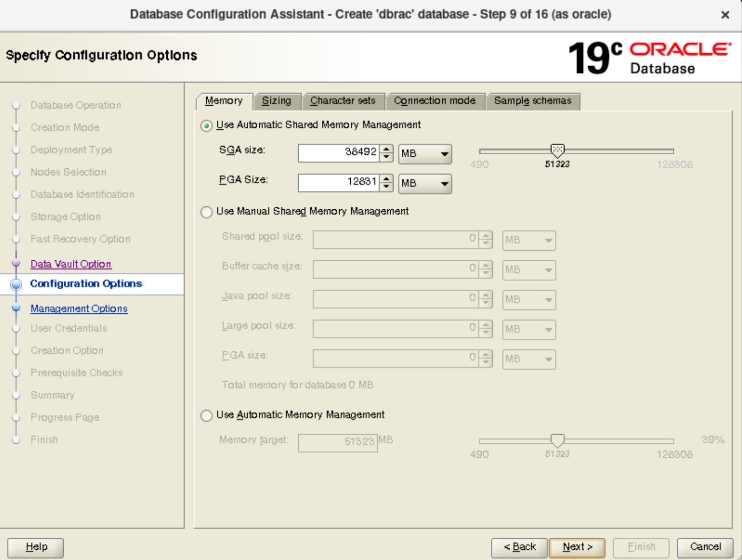The height and width of the screenshot is (560, 742).
Task: Switch to Connection mode tab
Action: pyautogui.click(x=435, y=101)
